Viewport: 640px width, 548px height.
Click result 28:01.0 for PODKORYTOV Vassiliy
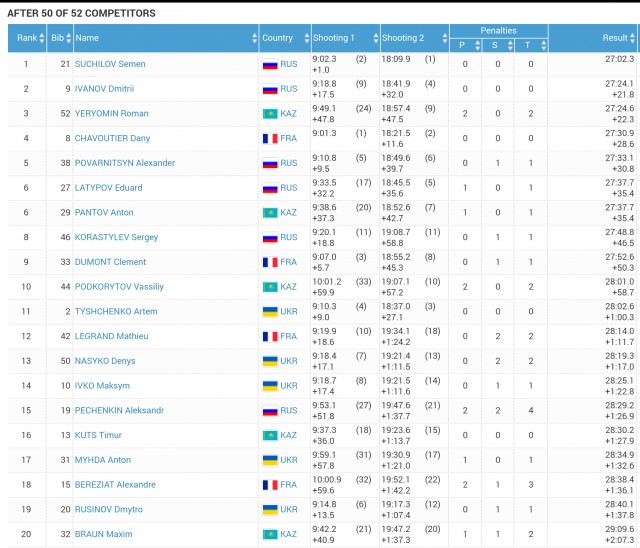point(620,282)
